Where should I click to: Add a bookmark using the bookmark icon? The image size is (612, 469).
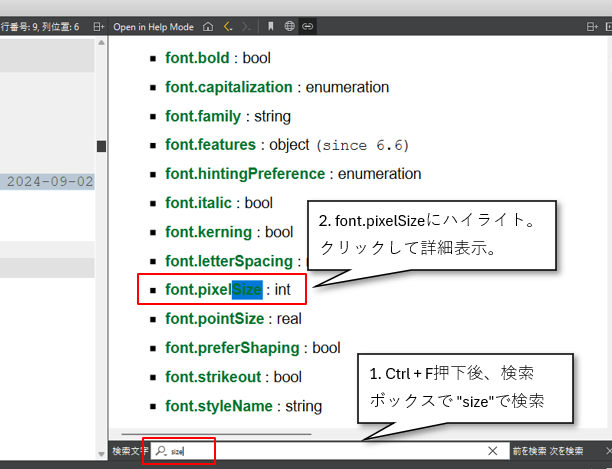point(270,26)
